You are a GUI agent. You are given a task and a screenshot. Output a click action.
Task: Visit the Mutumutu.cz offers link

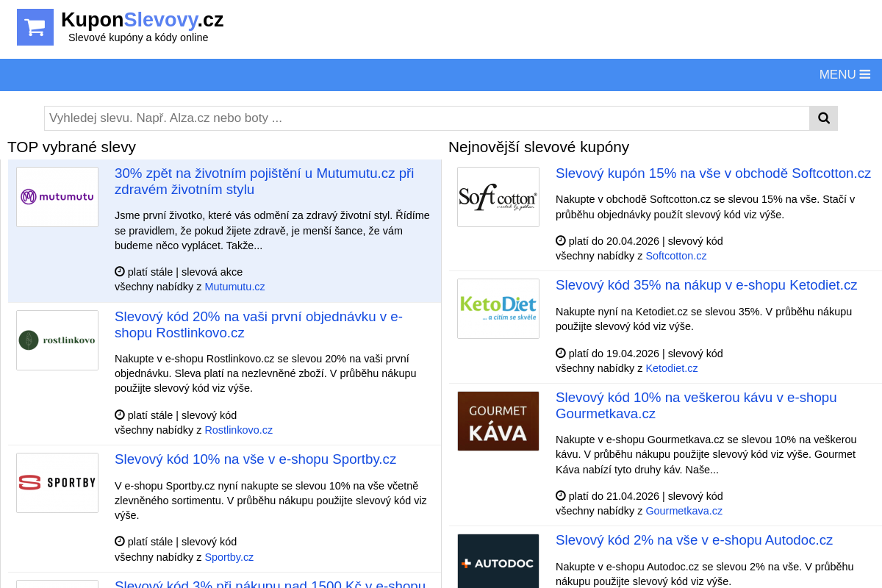[x=234, y=287]
